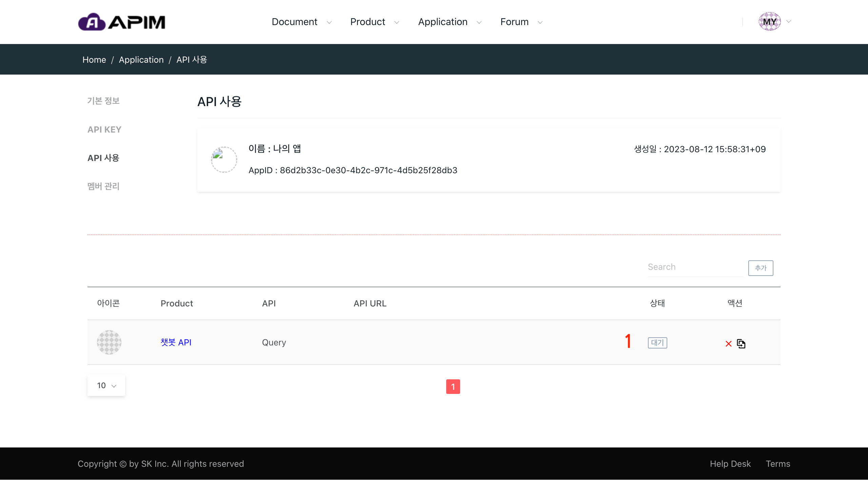The height and width of the screenshot is (480, 868).
Task: Click the red X delete icon
Action: tap(728, 344)
